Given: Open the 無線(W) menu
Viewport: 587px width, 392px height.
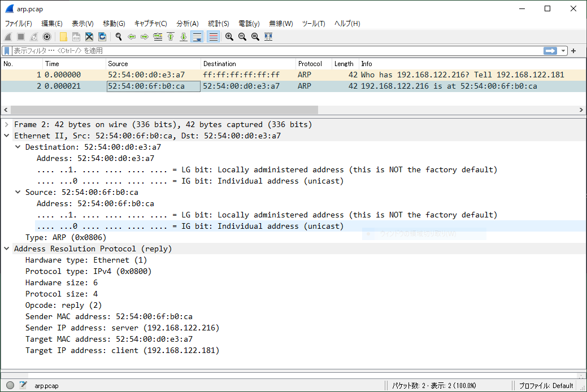Looking at the screenshot, I should 281,24.
